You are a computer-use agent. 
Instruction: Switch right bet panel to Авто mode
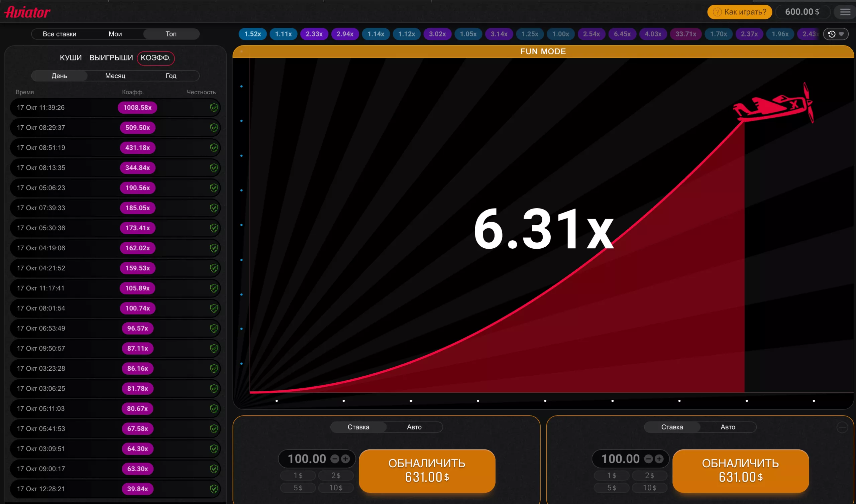point(728,427)
